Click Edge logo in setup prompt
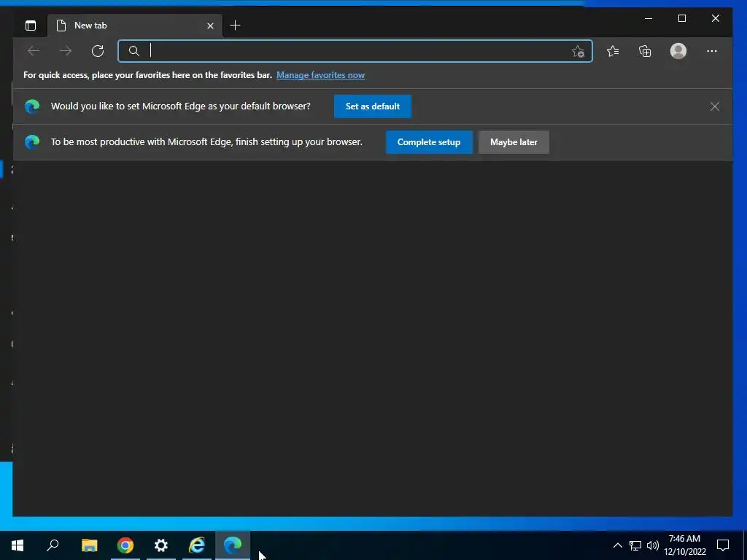The height and width of the screenshot is (560, 747). (x=32, y=142)
